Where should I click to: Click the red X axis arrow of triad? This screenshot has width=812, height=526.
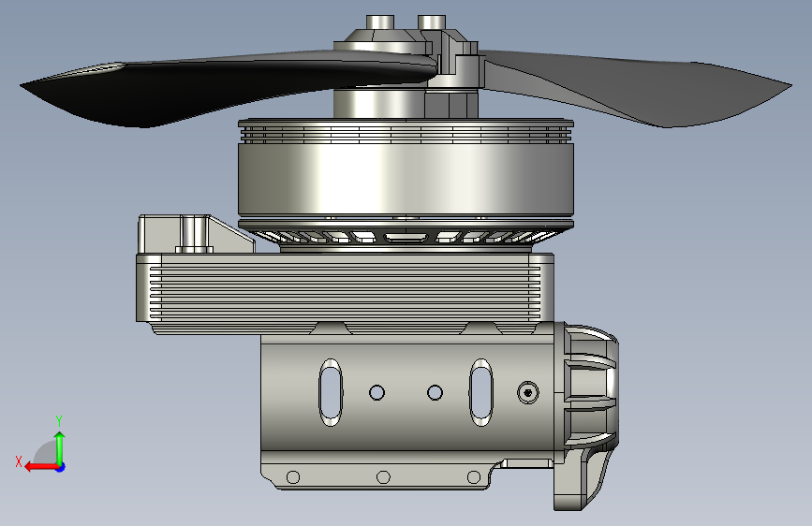coord(40,467)
